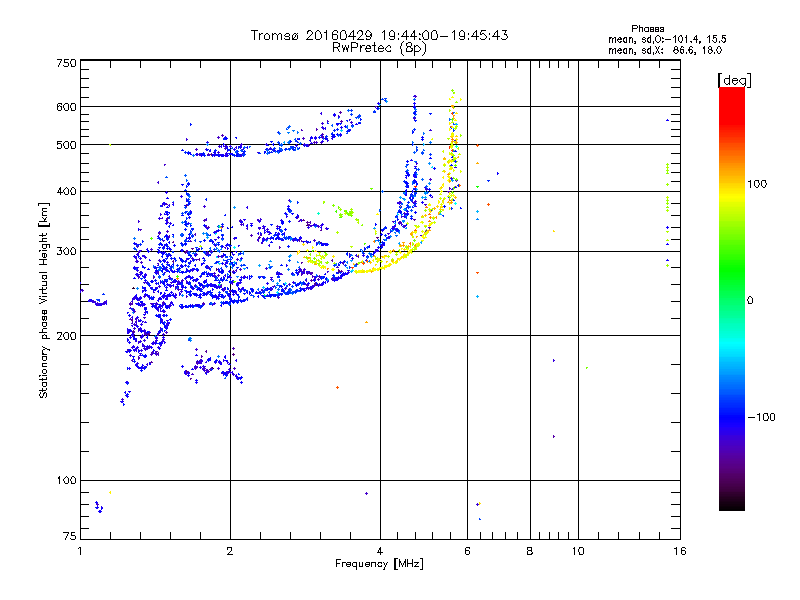
Task: Click the "Phases" header text
Action: [x=647, y=29]
